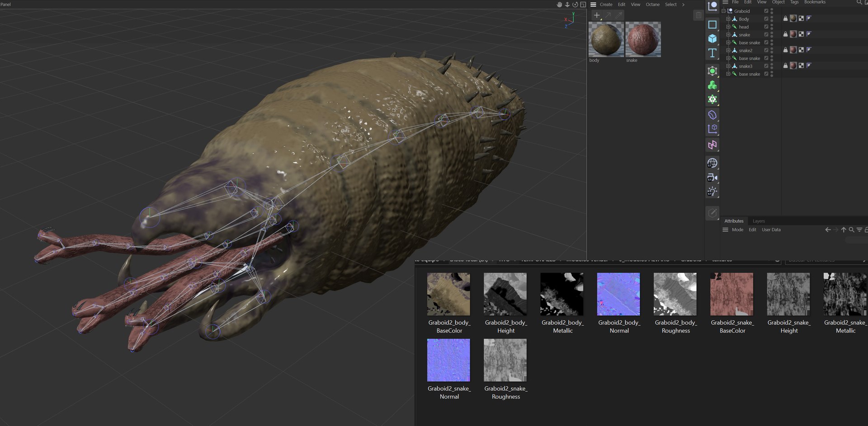Toggle layer checkbox for head

pos(766,27)
